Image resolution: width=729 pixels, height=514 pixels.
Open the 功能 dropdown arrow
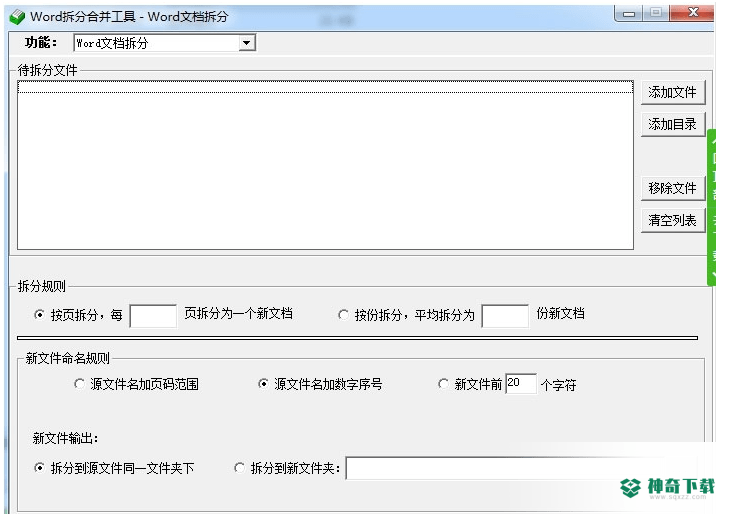246,43
